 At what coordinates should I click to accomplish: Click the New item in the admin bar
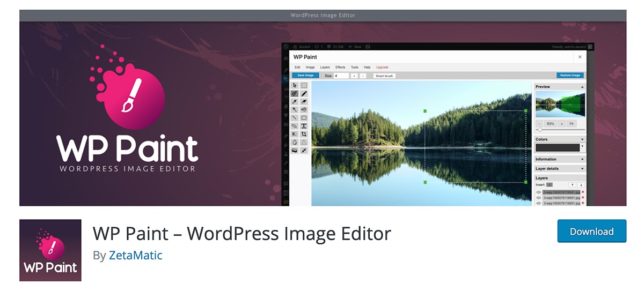click(x=354, y=47)
